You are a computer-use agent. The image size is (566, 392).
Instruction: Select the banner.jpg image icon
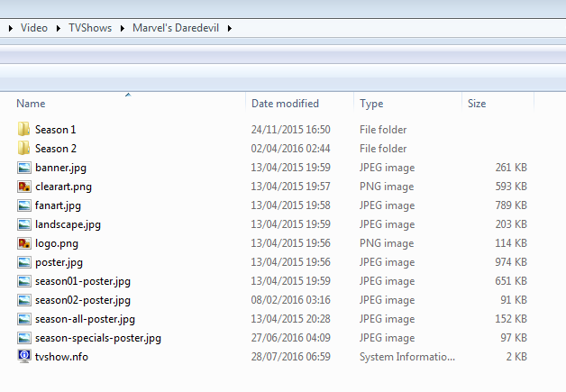[x=24, y=168]
